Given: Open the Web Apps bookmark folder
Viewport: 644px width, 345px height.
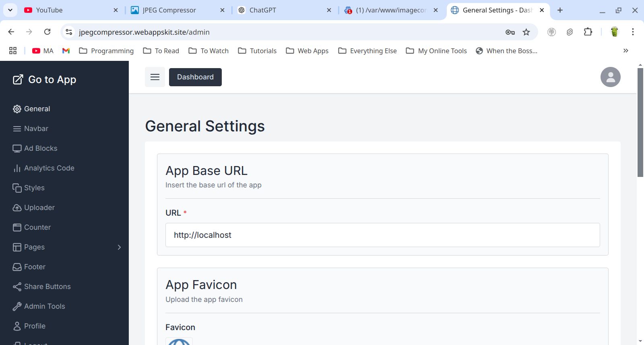Looking at the screenshot, I should (307, 51).
